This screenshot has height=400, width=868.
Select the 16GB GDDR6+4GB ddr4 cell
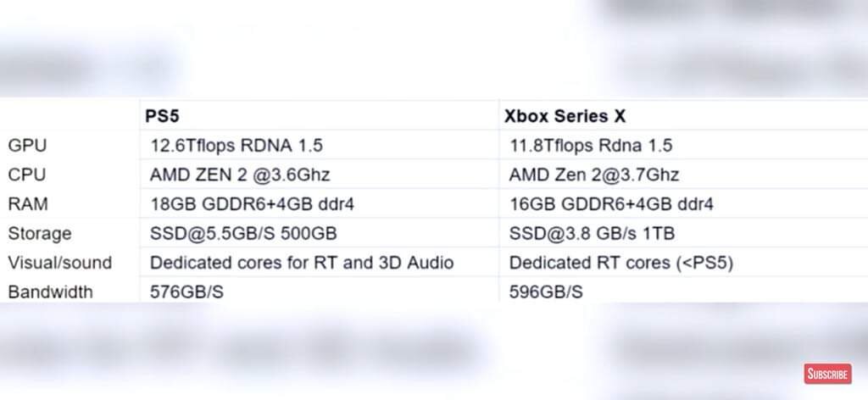click(611, 204)
